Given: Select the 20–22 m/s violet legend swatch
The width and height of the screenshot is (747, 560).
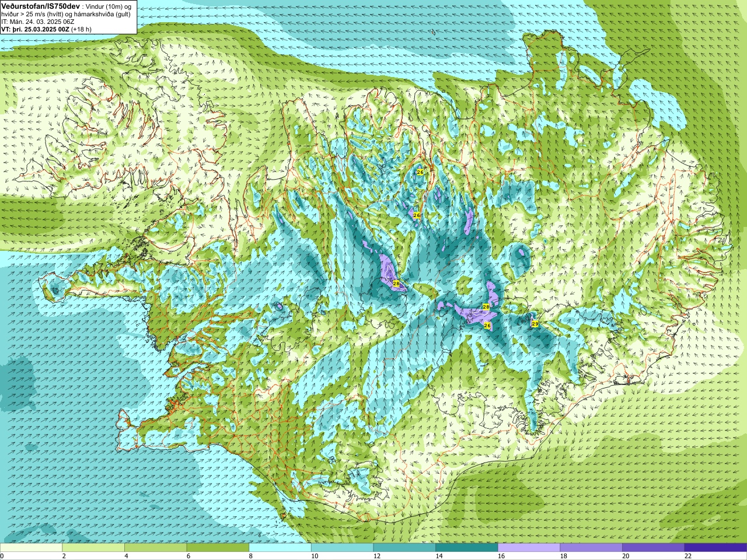Looking at the screenshot, I should (x=654, y=548).
